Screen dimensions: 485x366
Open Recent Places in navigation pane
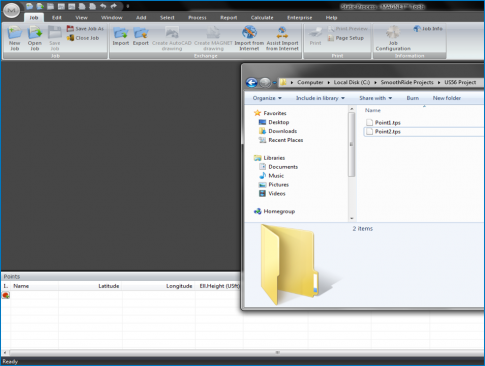tap(281, 140)
